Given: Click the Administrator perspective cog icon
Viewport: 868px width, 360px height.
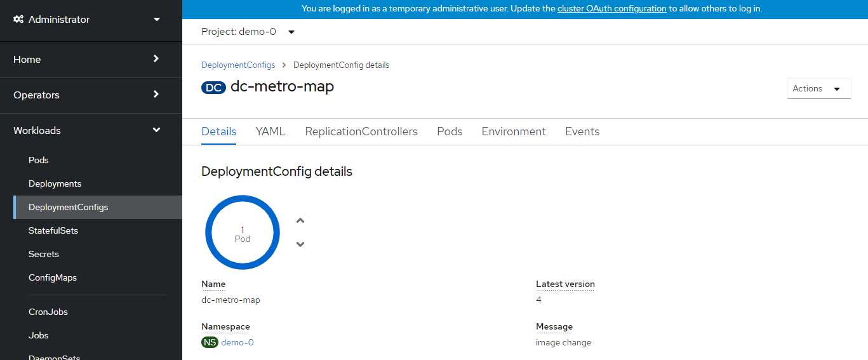Looking at the screenshot, I should pyautogui.click(x=19, y=20).
